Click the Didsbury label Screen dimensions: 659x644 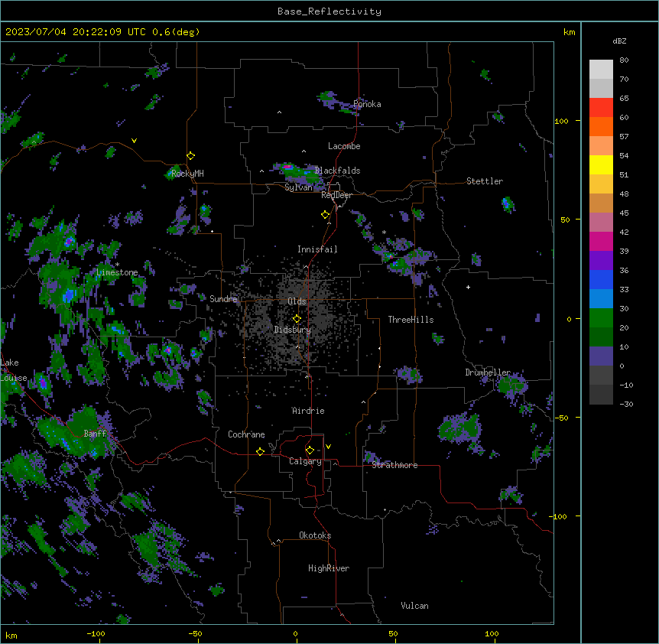pyautogui.click(x=293, y=330)
